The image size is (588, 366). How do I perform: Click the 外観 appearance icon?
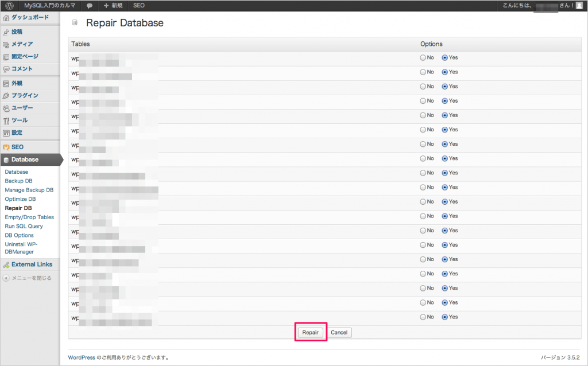point(6,84)
